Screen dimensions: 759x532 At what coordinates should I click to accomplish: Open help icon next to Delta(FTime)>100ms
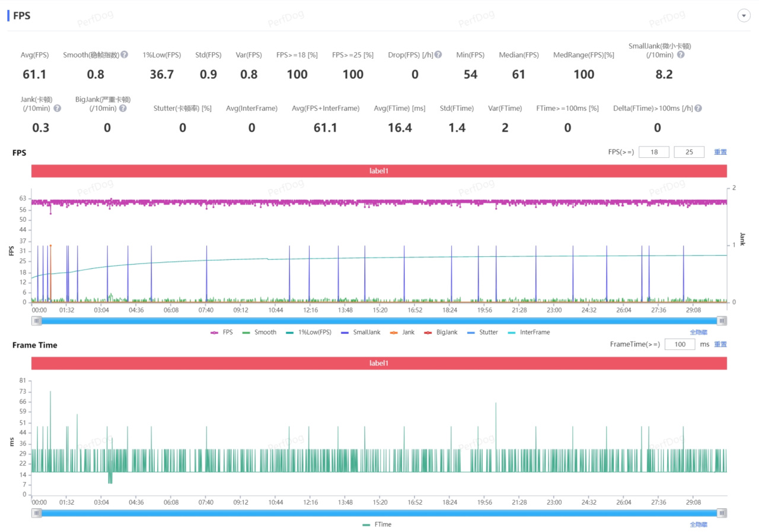[x=699, y=109]
